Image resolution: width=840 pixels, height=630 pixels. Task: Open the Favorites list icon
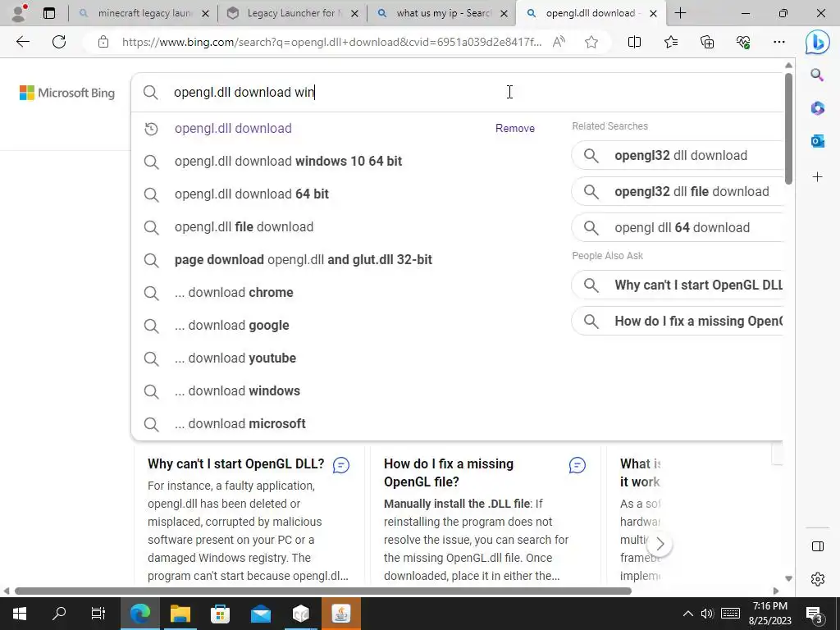click(671, 42)
